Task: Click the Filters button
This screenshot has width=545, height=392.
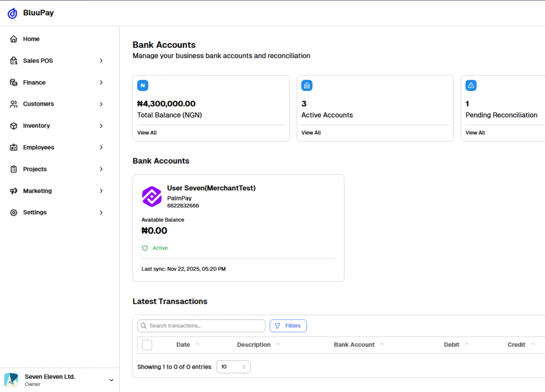Action: [x=288, y=326]
